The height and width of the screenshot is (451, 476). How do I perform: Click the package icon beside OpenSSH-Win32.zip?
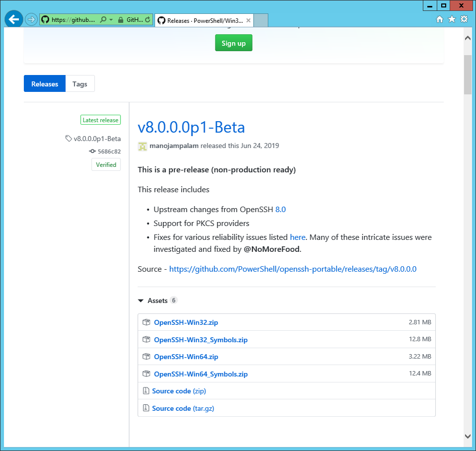pyautogui.click(x=146, y=322)
